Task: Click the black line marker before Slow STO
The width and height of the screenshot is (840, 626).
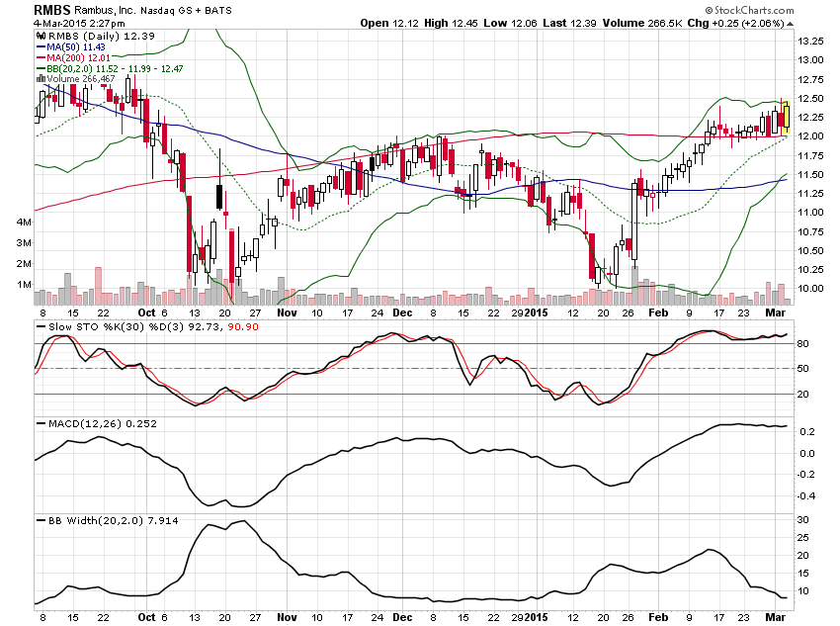Action: tap(41, 326)
